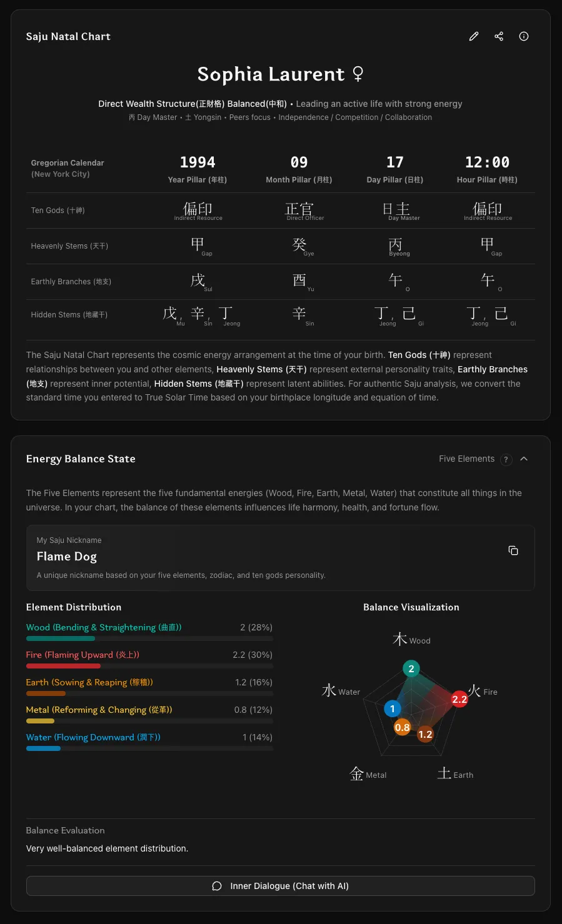The height and width of the screenshot is (924, 562).
Task: Click the Wood distribution bar
Action: tap(149, 638)
